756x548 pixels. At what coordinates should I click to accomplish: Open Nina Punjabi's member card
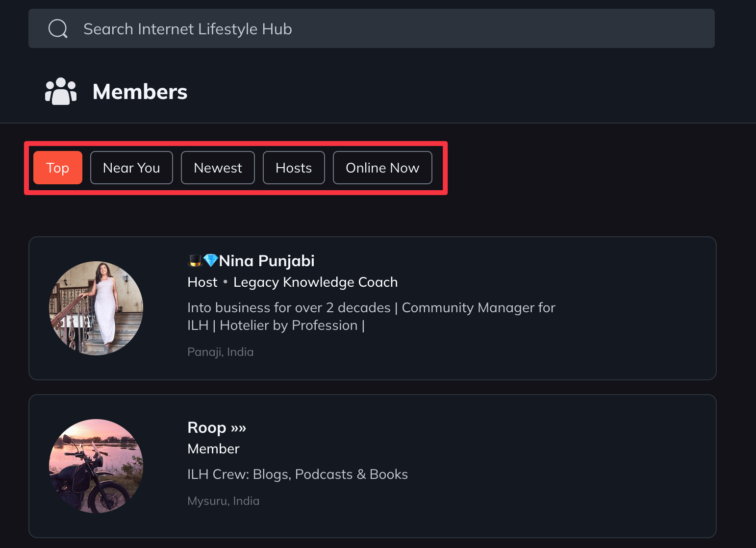(373, 308)
